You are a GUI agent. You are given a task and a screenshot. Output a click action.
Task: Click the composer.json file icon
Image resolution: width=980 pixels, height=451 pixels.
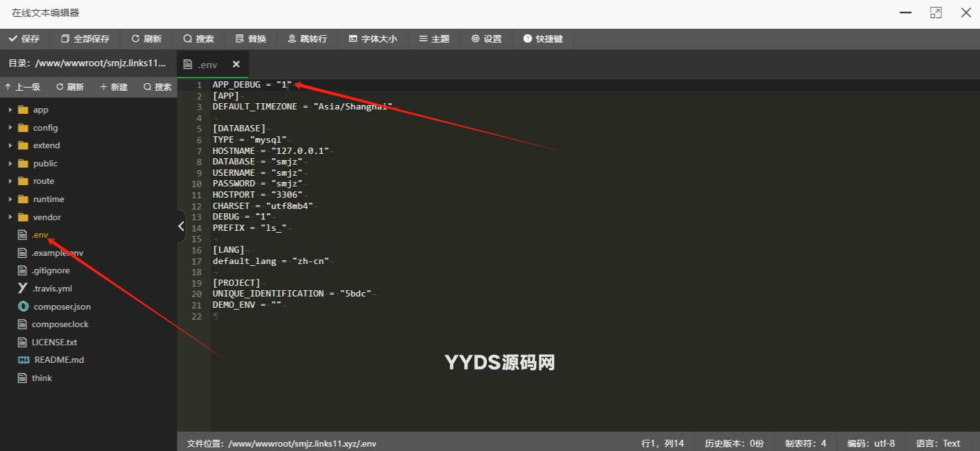click(x=23, y=307)
